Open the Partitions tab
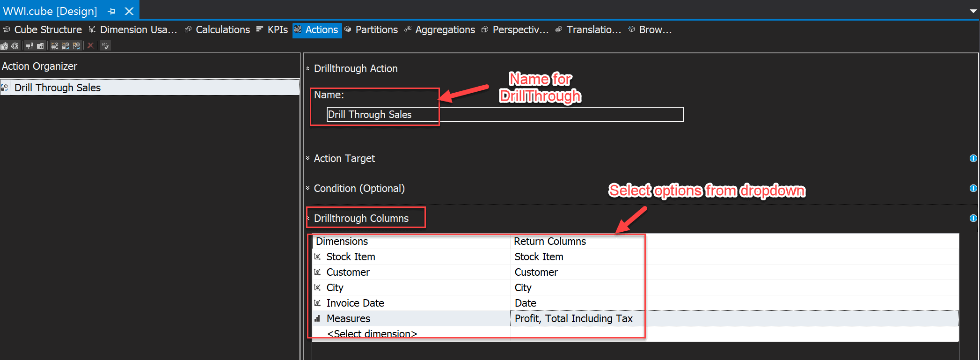The image size is (980, 360). [x=376, y=30]
